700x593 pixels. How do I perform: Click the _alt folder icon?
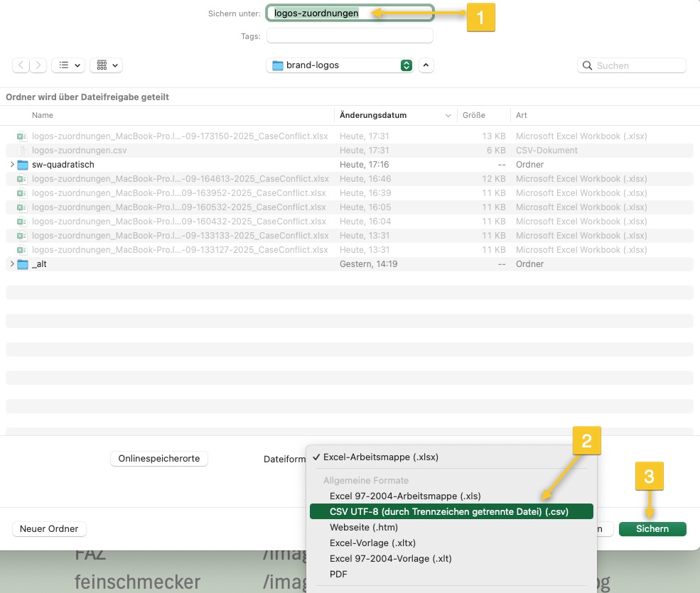pyautogui.click(x=22, y=263)
